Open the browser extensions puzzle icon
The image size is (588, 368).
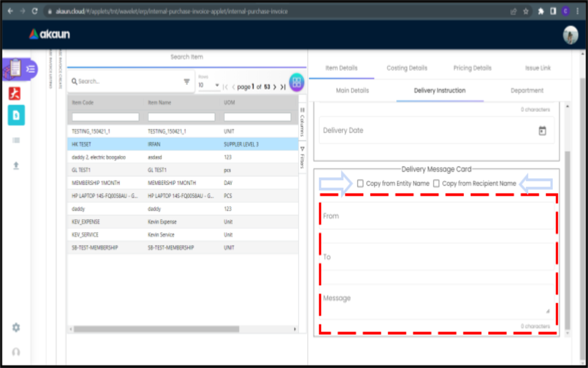[541, 11]
